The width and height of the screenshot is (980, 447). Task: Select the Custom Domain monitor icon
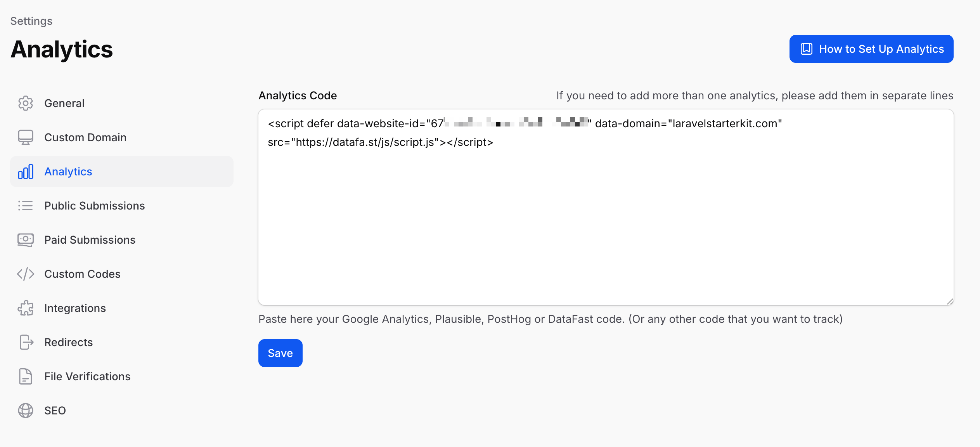25,137
